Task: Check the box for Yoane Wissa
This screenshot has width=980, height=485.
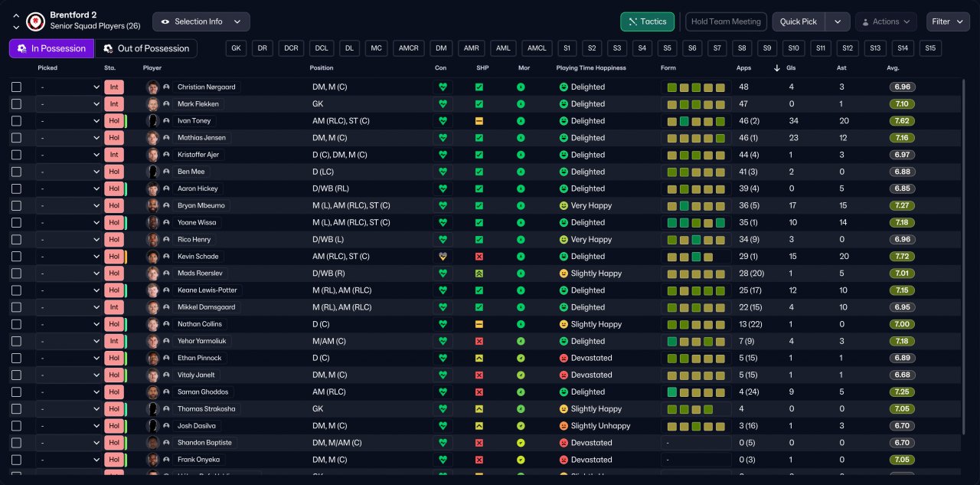Action: click(17, 223)
